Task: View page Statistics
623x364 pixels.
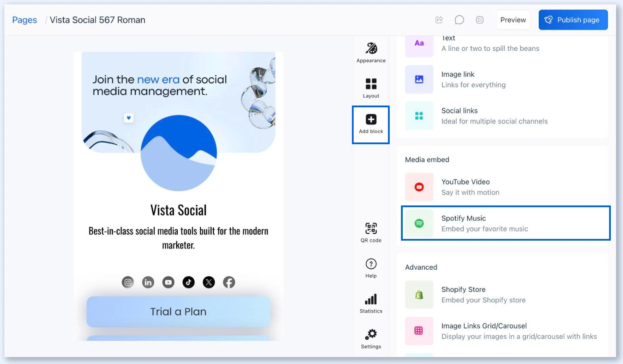Action: (371, 303)
